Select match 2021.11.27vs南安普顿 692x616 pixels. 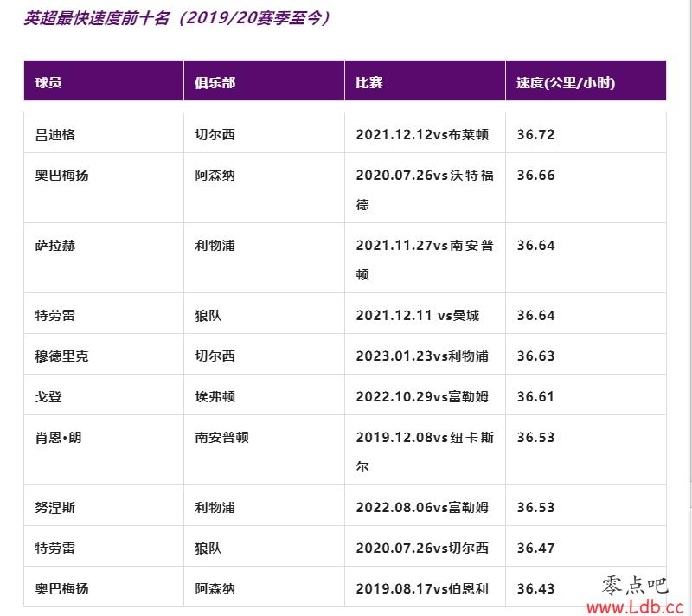pos(425,260)
